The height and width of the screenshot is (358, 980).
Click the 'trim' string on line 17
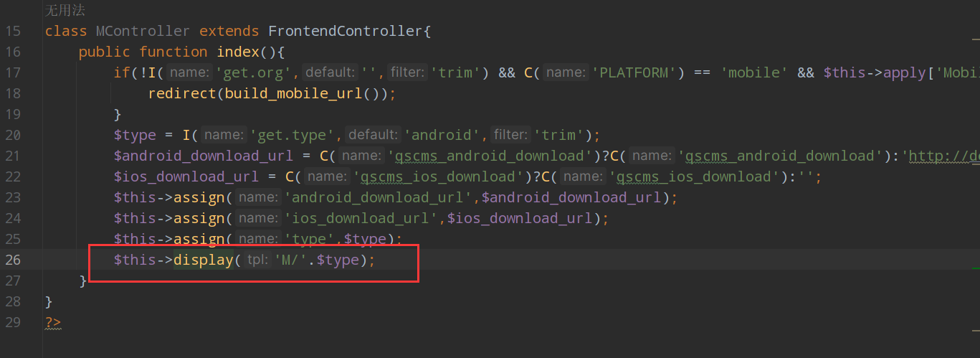pyautogui.click(x=455, y=72)
